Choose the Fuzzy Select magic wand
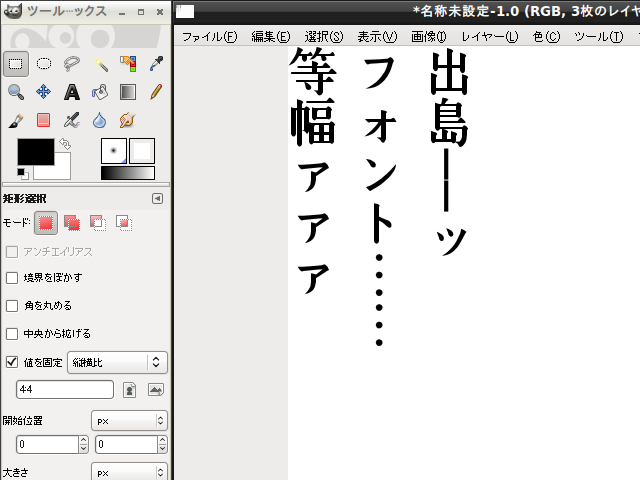The width and height of the screenshot is (640, 480). (100, 64)
